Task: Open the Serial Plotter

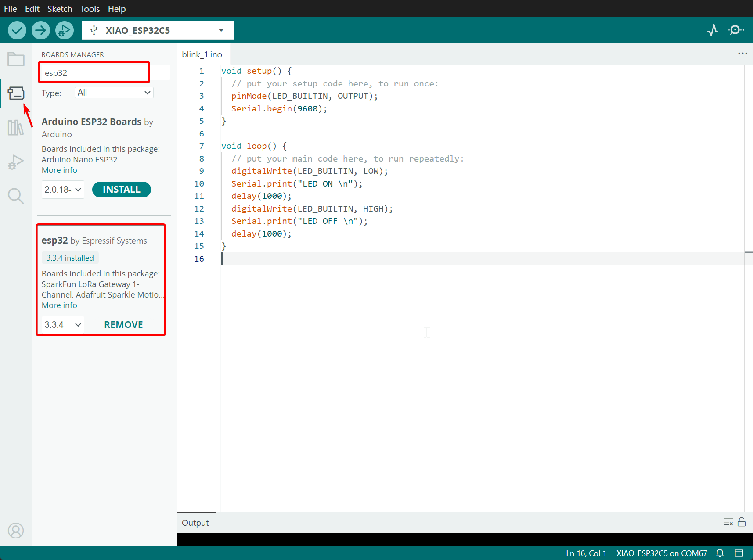Action: [713, 30]
